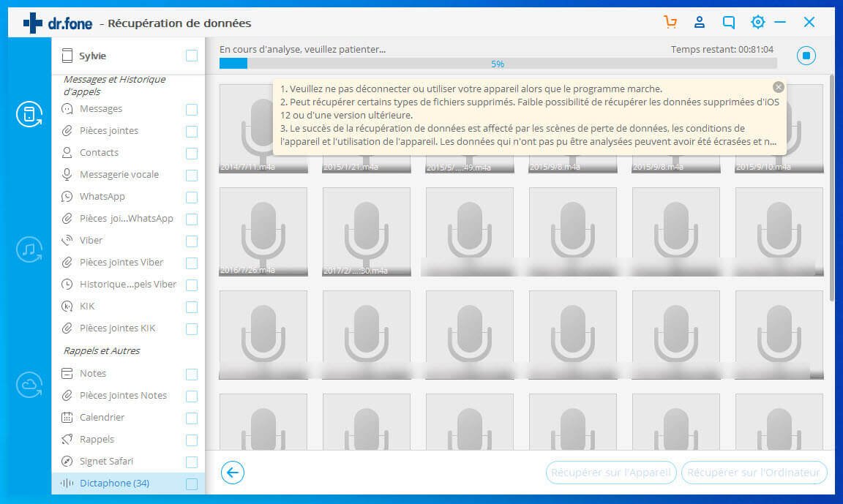The height and width of the screenshot is (504, 843).
Task: Stop the scan in progress
Action: click(806, 56)
